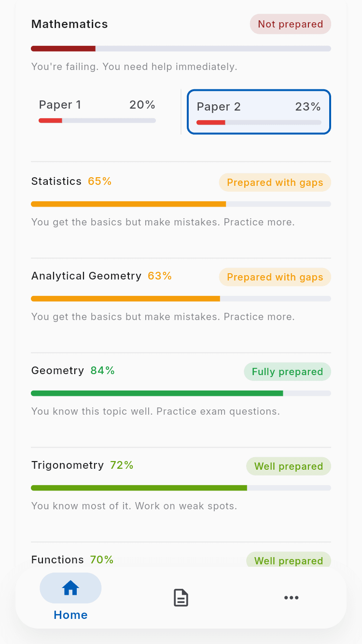Click the Mathematics progress bar
362x644 pixels.
(x=181, y=48)
